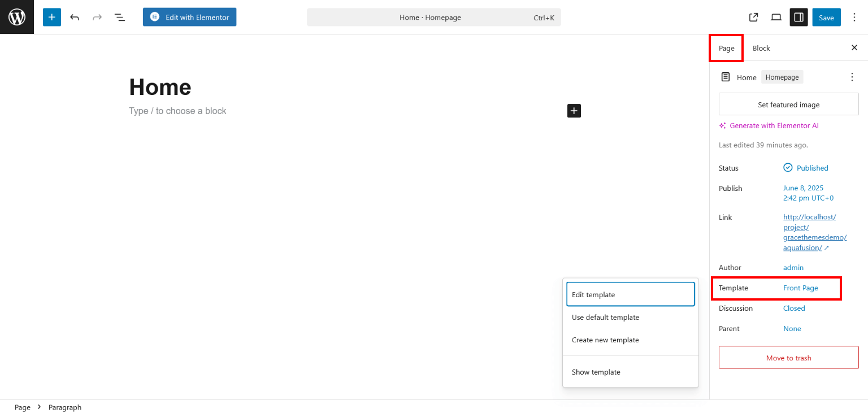868x413 pixels.
Task: Open the top bar Options menu
Action: coord(854,17)
